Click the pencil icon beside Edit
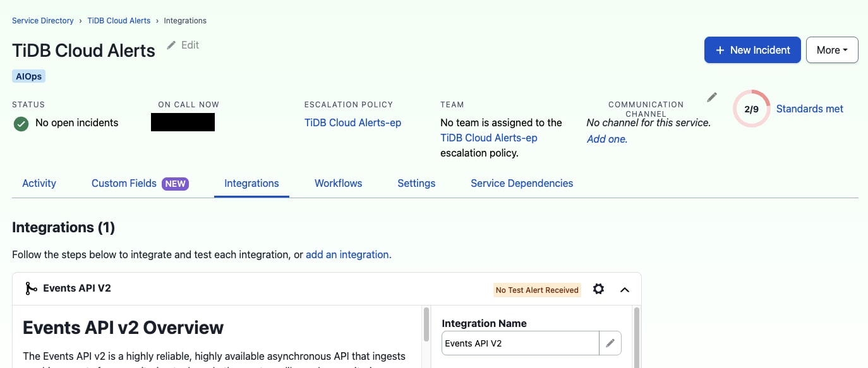868x368 pixels. 171,45
